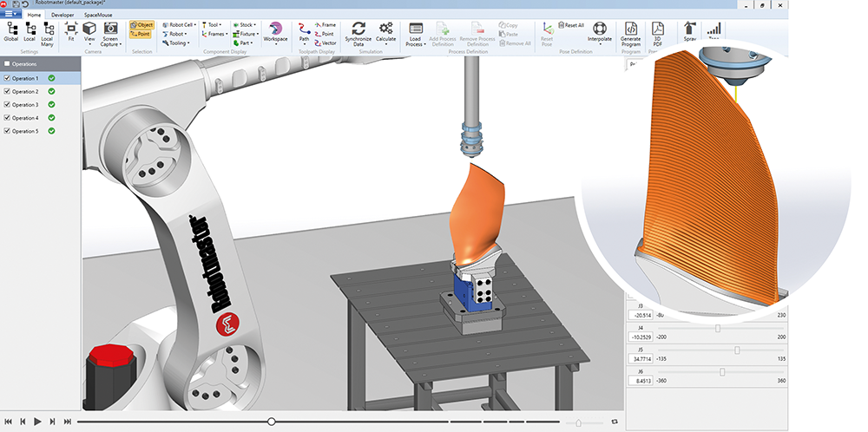
Task: Click the simulation speed slider handle
Action: coord(578,422)
